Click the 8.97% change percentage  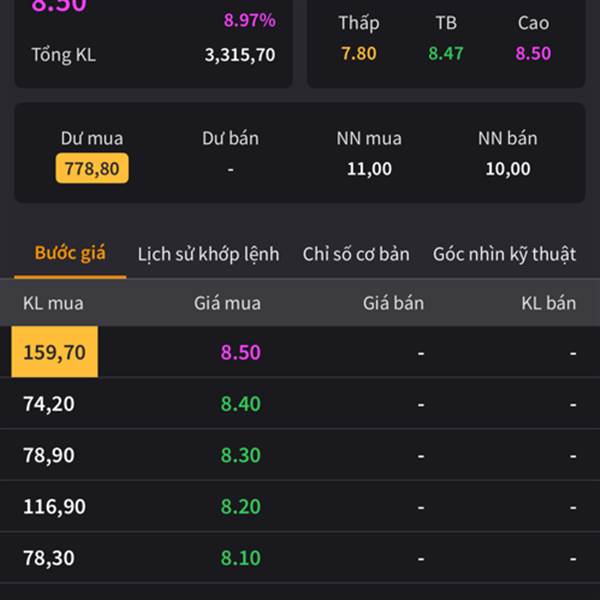[x=249, y=20]
